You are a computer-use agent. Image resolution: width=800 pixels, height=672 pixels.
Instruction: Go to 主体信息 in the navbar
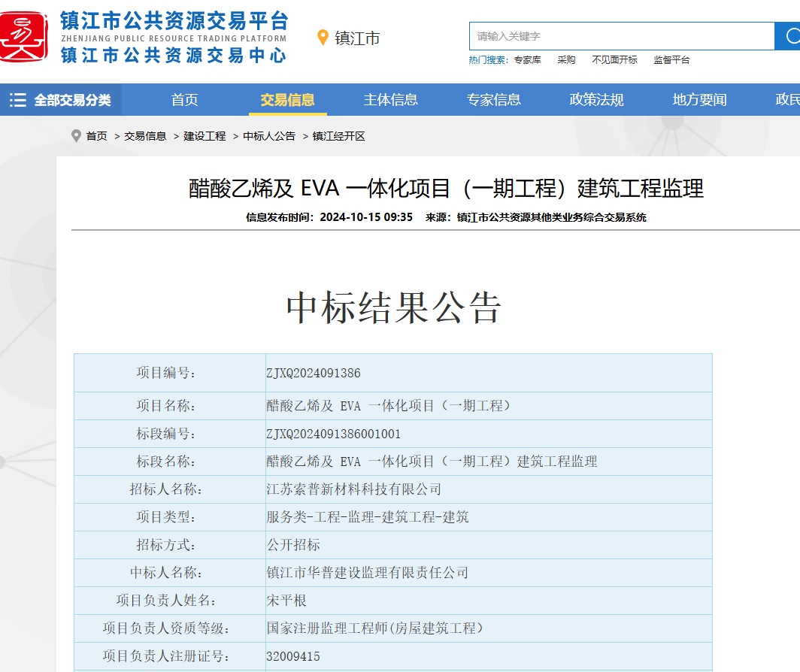(390, 100)
